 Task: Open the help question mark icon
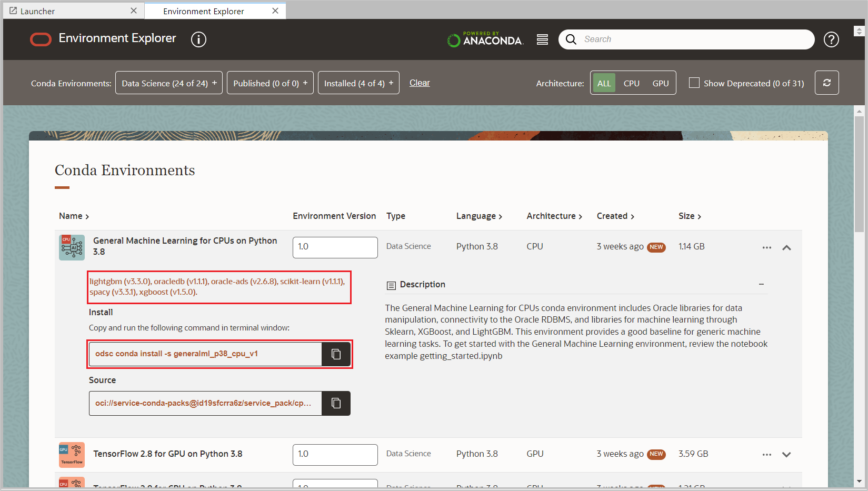[831, 39]
